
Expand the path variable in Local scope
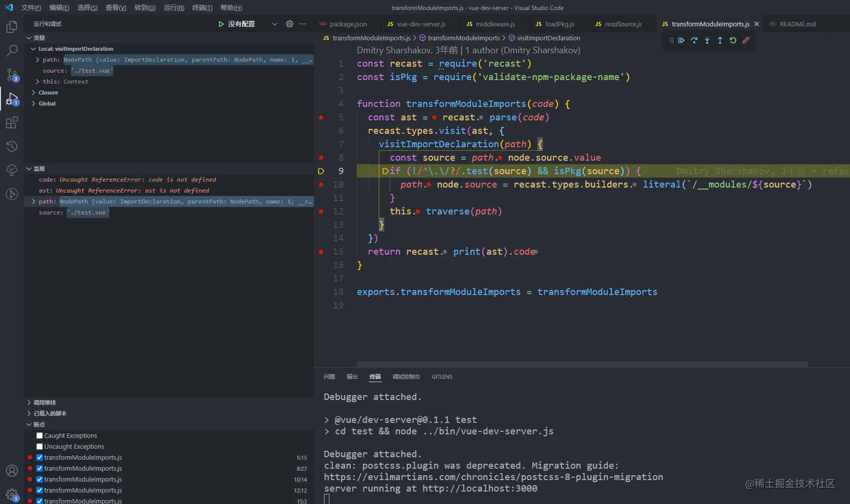pos(38,60)
